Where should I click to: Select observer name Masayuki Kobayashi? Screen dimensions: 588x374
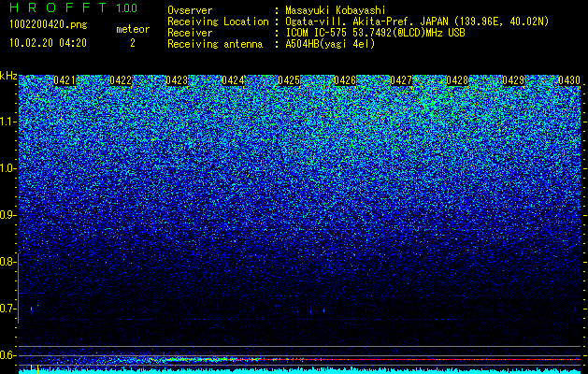coord(336,10)
